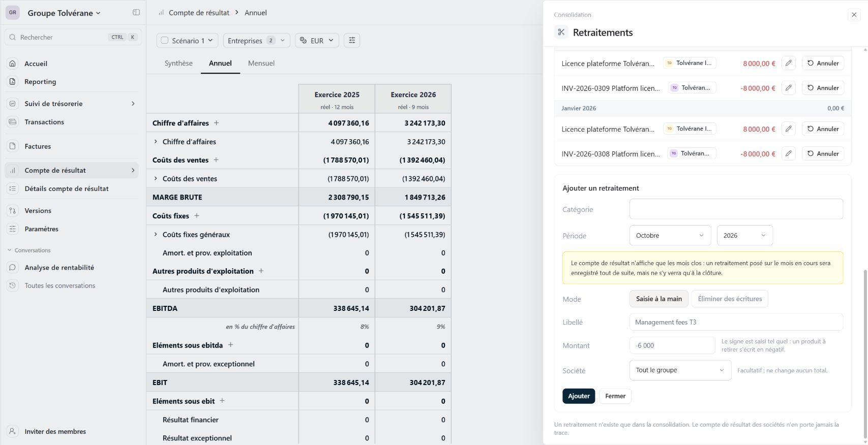The image size is (868, 445).
Task: Switch to the Mensuel tab
Action: (261, 63)
